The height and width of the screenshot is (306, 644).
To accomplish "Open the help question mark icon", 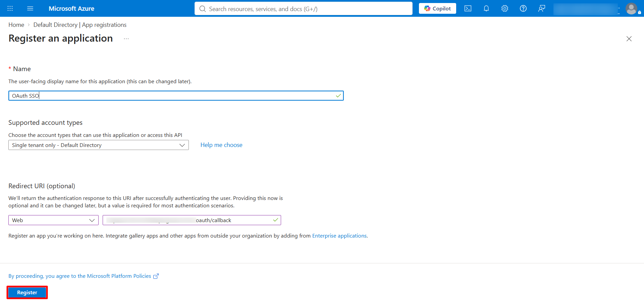I will coord(523,8).
